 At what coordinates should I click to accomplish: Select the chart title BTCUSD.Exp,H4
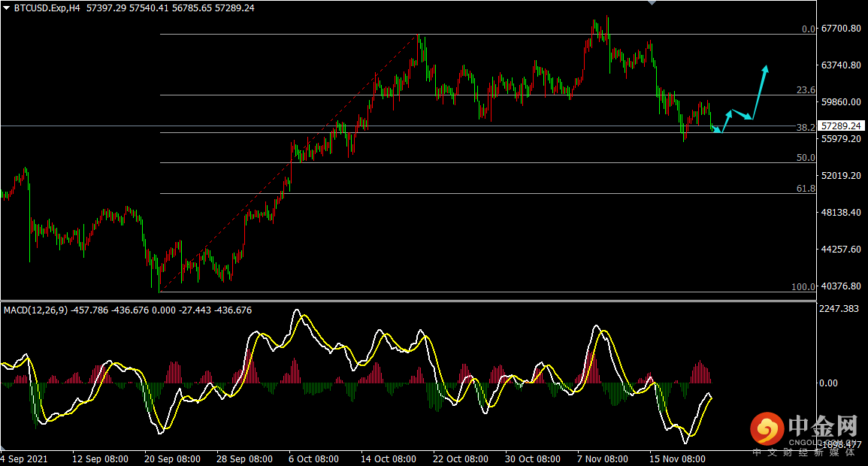click(47, 8)
